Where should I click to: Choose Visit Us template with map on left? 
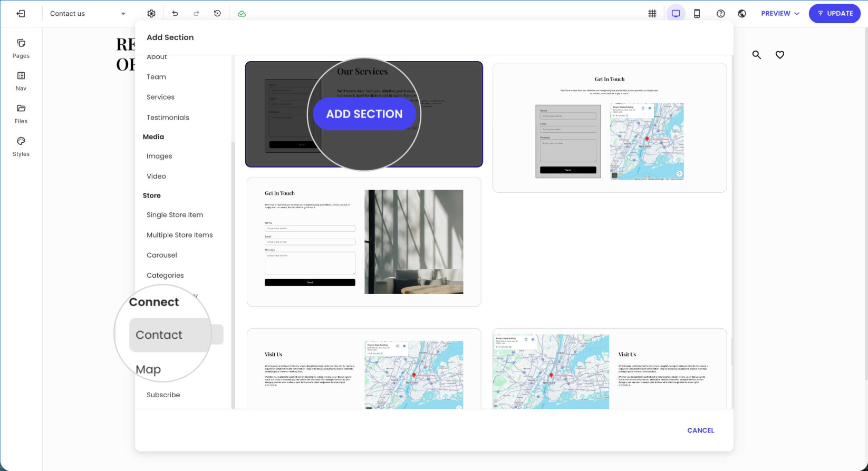tap(610, 369)
